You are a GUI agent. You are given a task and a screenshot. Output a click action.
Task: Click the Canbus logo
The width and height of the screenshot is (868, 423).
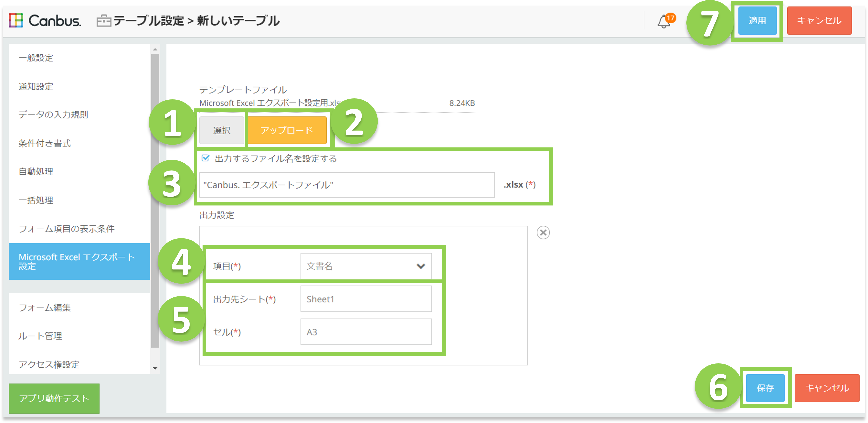pyautogui.click(x=45, y=21)
